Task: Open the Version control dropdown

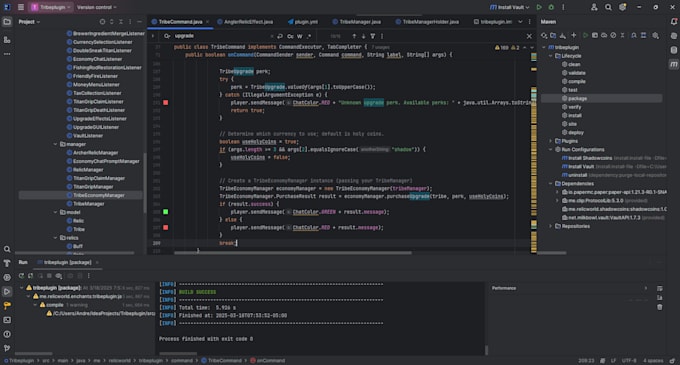Action: tap(96, 7)
